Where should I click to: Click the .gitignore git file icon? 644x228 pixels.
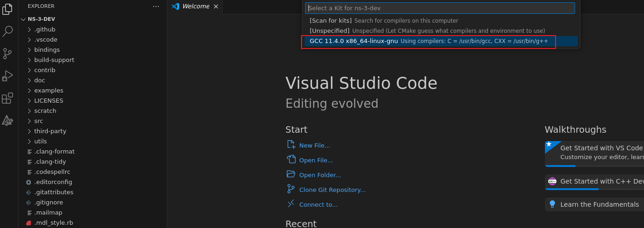coord(29,203)
